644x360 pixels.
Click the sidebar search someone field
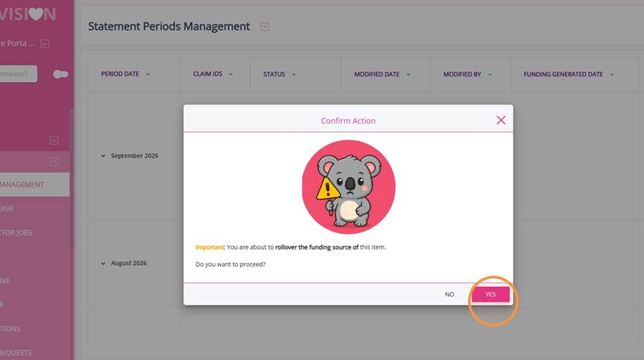(18, 74)
